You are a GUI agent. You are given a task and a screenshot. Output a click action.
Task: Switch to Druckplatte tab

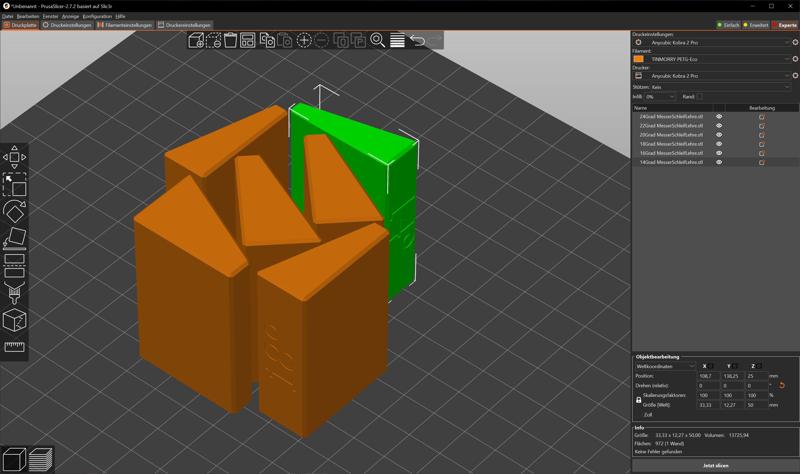click(x=20, y=25)
